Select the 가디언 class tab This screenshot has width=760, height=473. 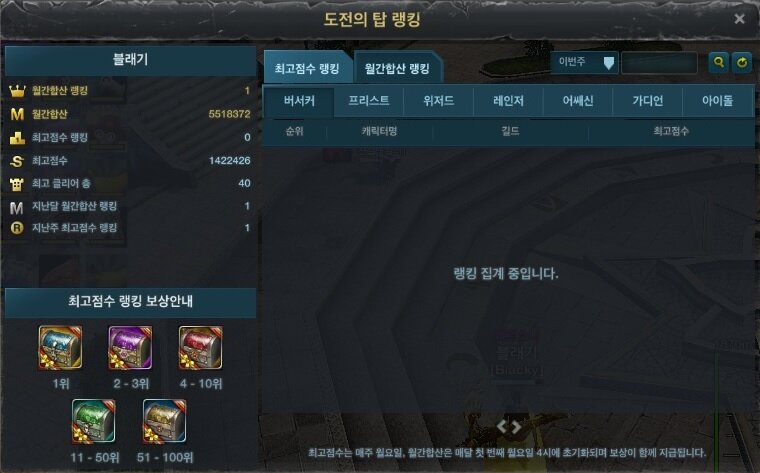pos(648,101)
